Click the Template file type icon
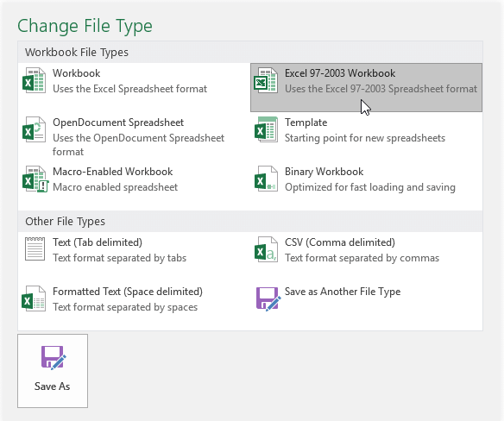Viewport: 504px width, 421px height. click(266, 129)
